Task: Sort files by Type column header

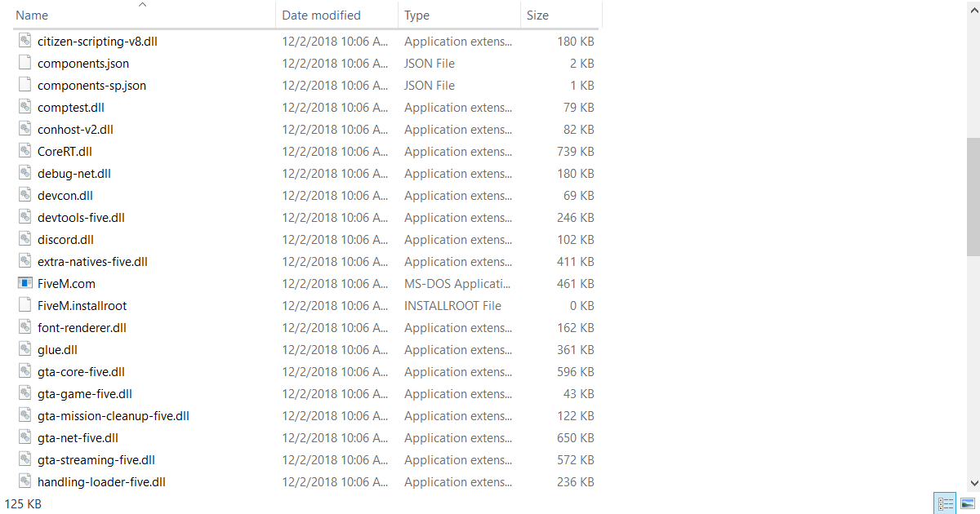Action: click(x=416, y=16)
